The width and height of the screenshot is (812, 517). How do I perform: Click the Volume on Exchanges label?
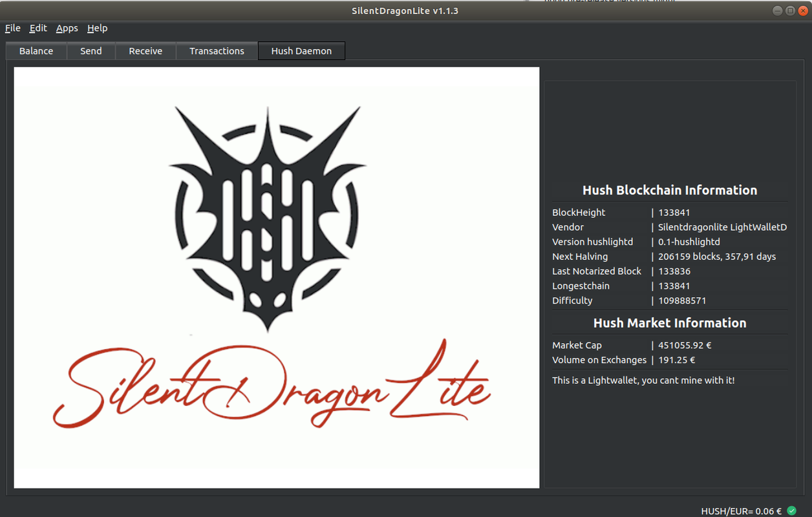coord(599,360)
